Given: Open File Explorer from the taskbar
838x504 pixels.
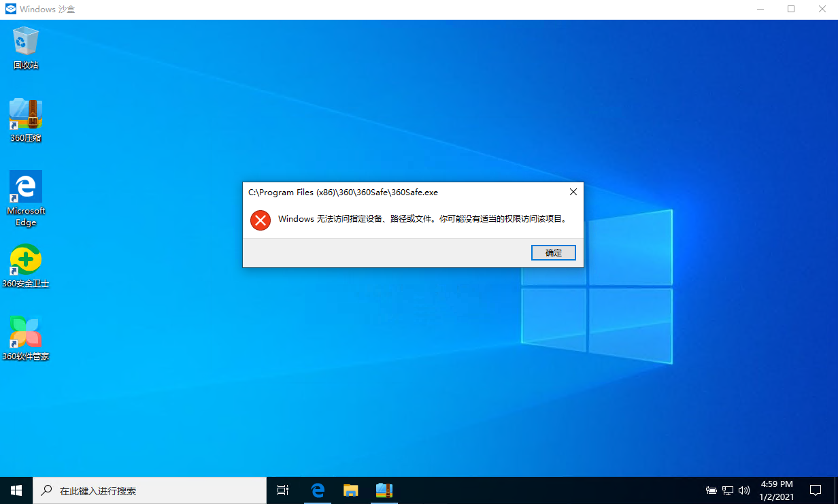Looking at the screenshot, I should point(350,490).
